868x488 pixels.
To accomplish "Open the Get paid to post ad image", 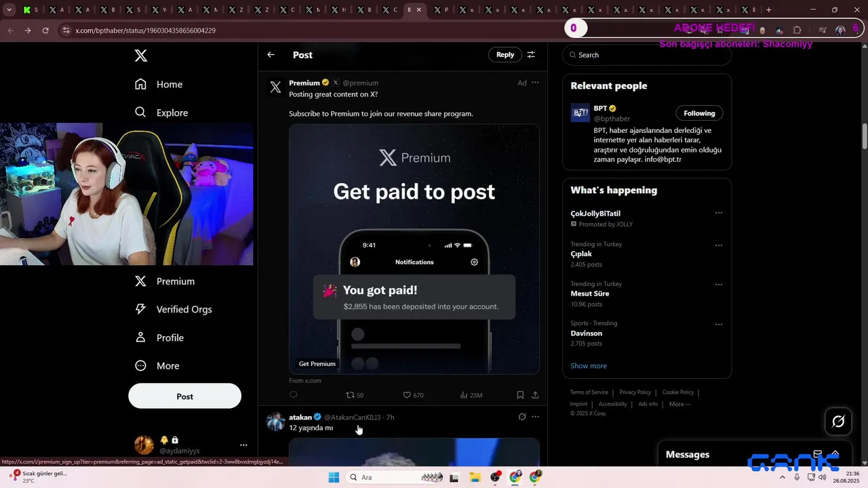I will (414, 249).
